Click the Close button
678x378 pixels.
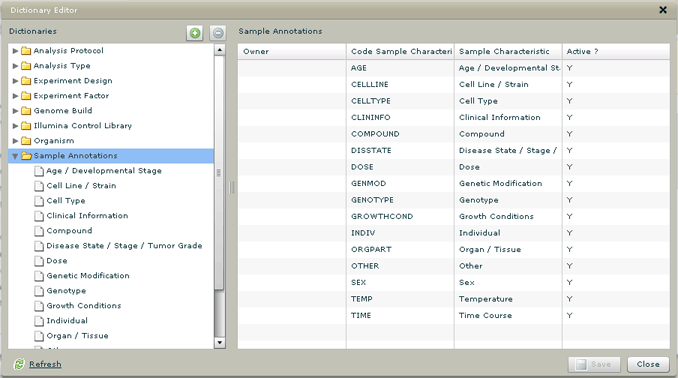tap(648, 364)
